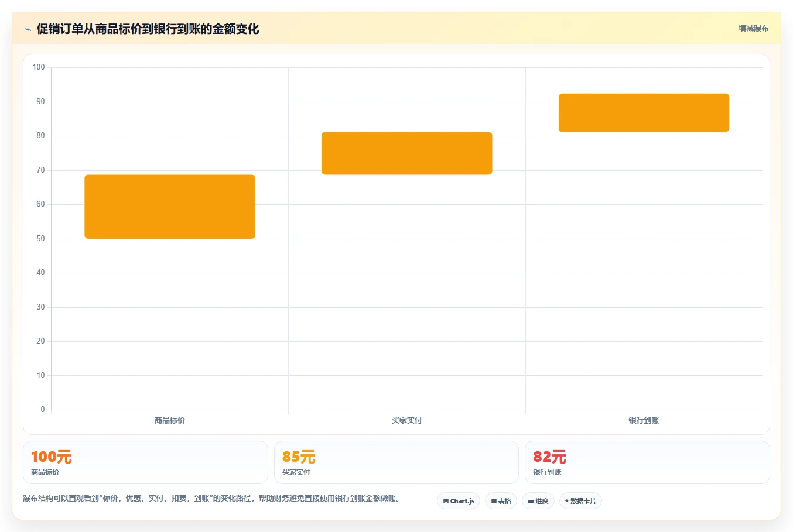Viewport: 793px width, 532px height.
Task: Click the y-axis value 30
Action: [40, 307]
